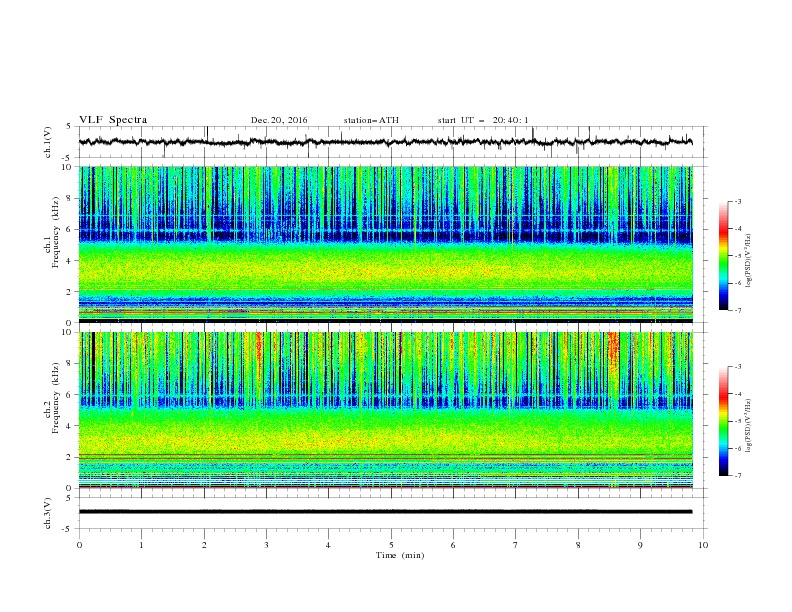Click the time axis tick label "9"
792x612 pixels.
coord(640,545)
